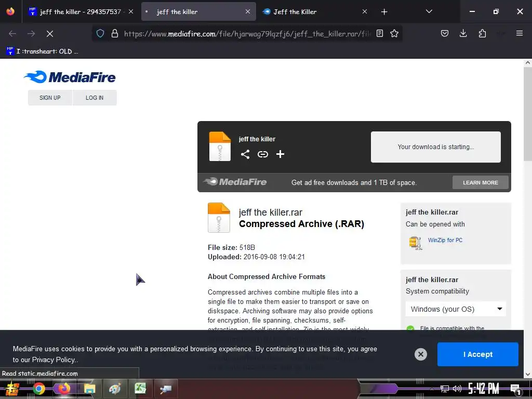The height and width of the screenshot is (399, 532).
Task: Click the LOG IN button
Action: coord(95,98)
